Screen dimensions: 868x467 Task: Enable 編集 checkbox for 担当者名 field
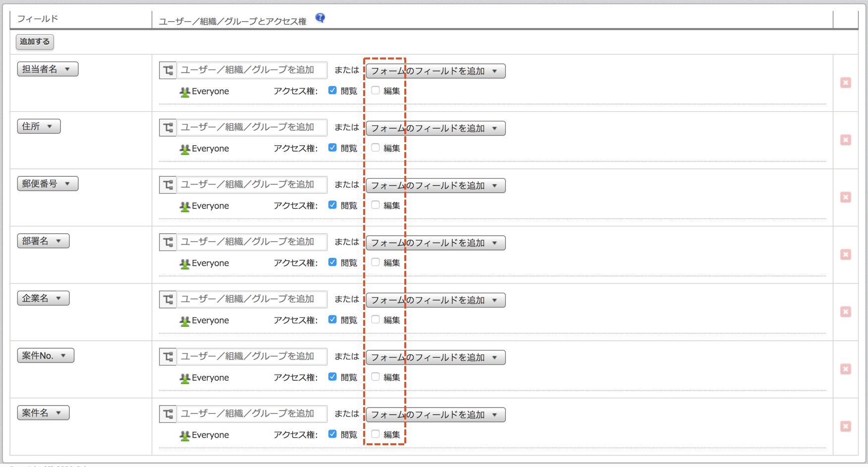click(x=376, y=91)
